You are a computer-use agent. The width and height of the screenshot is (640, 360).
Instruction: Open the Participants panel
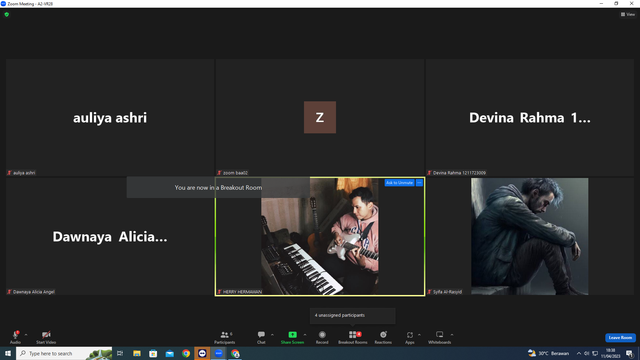(225, 337)
